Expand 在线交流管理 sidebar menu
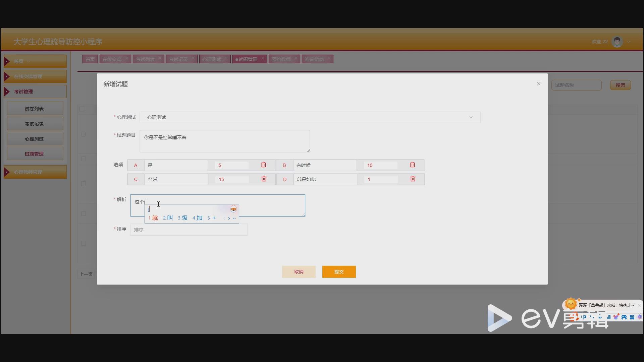 click(x=35, y=76)
